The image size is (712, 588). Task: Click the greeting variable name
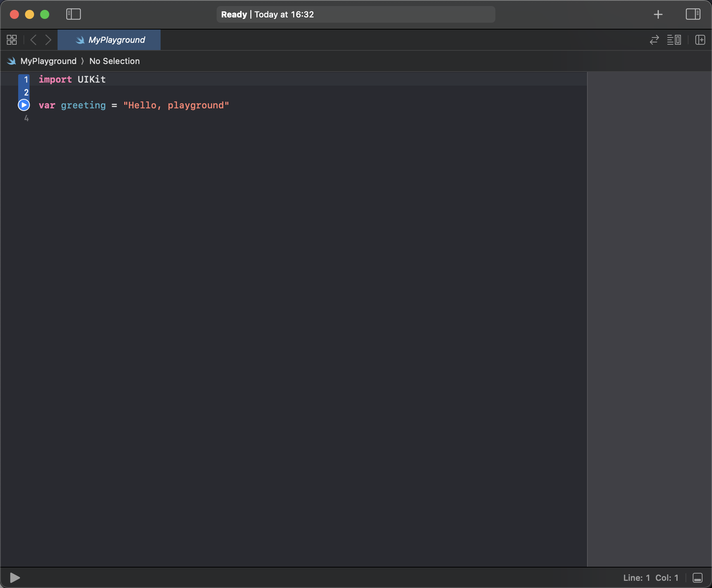(x=83, y=105)
